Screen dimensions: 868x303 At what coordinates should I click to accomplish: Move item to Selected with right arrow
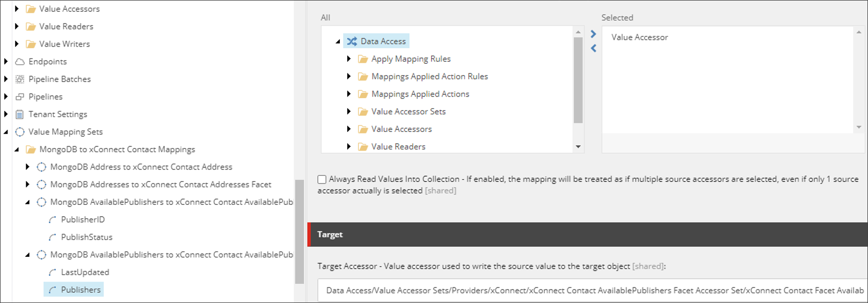(593, 34)
